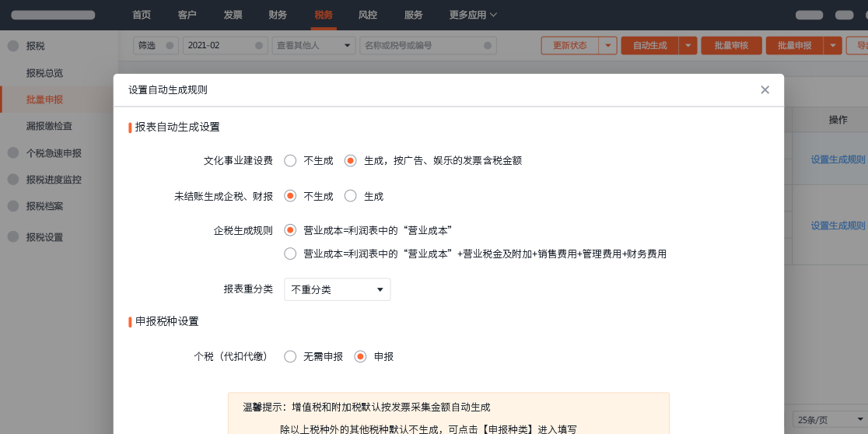Close the 设置自动生成规则 dialog
This screenshot has height=434, width=868.
point(765,90)
